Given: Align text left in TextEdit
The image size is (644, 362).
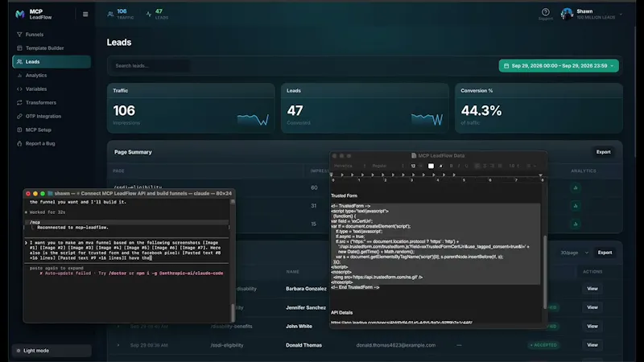Looking at the screenshot, I should point(477,166).
